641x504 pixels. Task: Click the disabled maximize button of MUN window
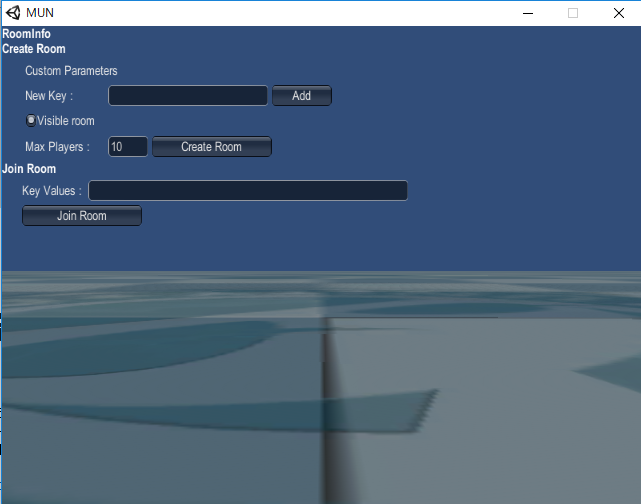(573, 13)
